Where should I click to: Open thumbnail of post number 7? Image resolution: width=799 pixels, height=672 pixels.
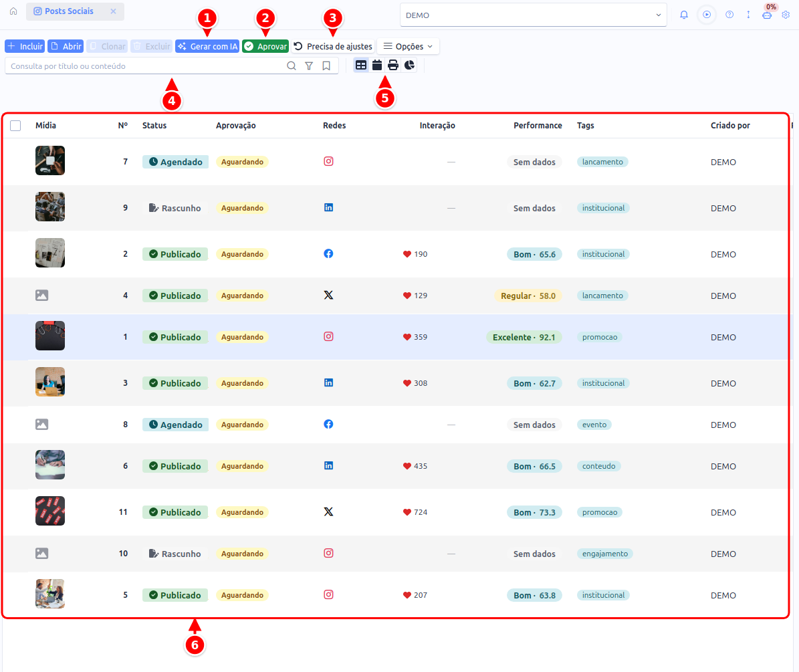point(50,160)
